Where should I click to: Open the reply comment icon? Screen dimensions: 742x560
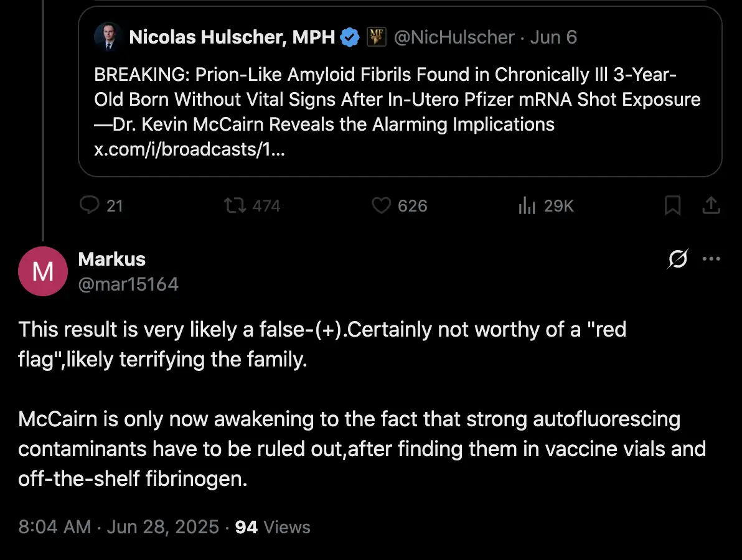(x=90, y=205)
